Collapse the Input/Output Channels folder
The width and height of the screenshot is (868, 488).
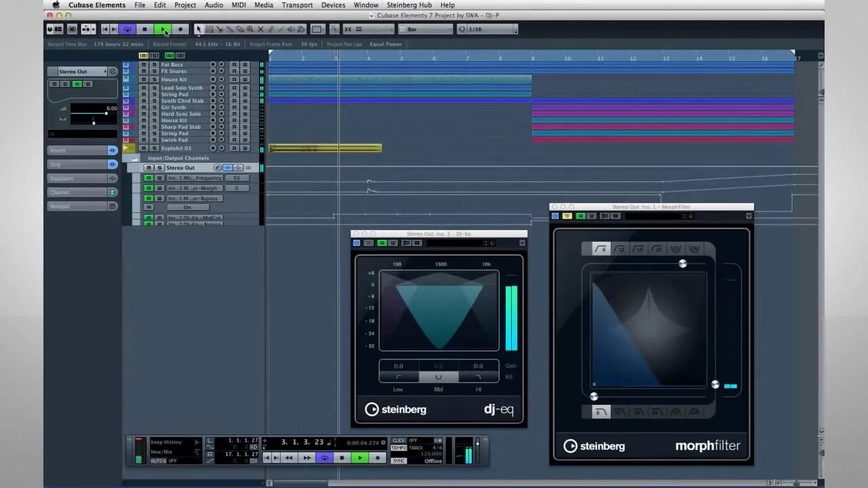click(x=134, y=158)
